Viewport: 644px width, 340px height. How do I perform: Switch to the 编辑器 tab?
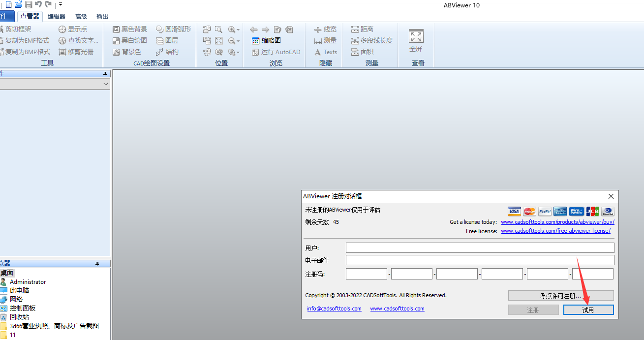56,16
